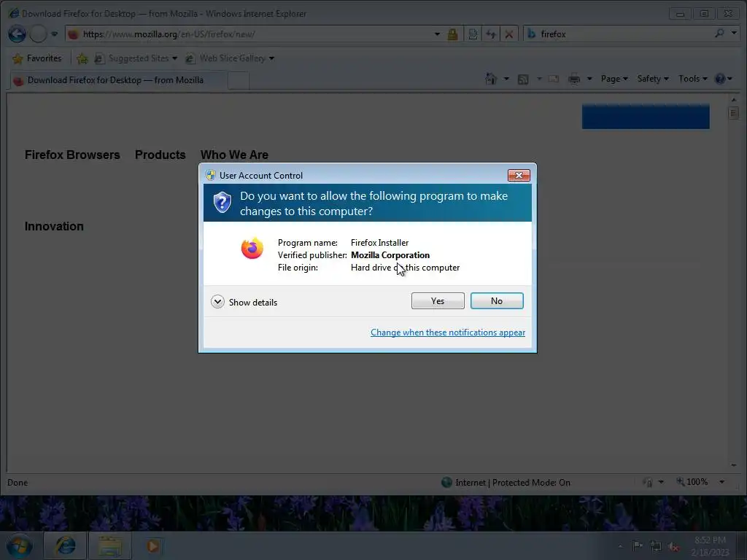Open Web Slice Gallery dropdown
This screenshot has width=747, height=560.
(230, 58)
